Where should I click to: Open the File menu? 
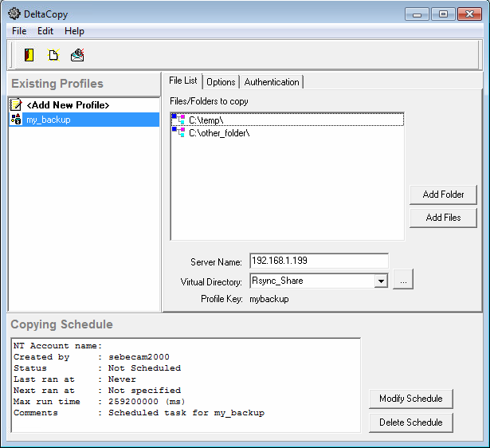[19, 31]
